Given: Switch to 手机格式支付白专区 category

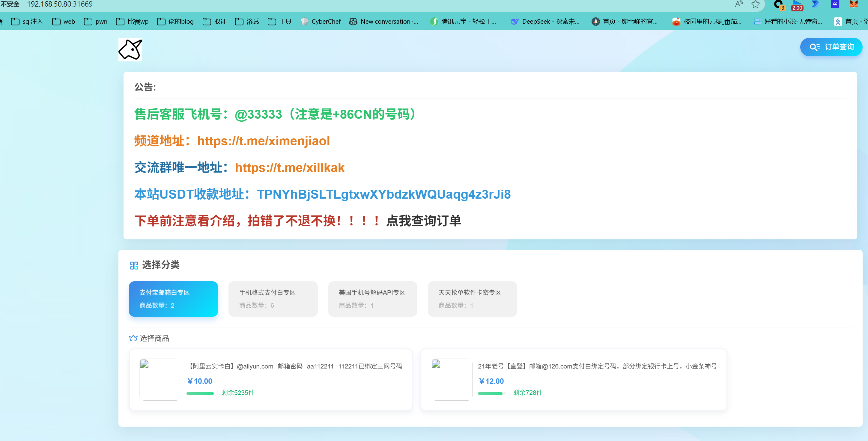Looking at the screenshot, I should [273, 299].
